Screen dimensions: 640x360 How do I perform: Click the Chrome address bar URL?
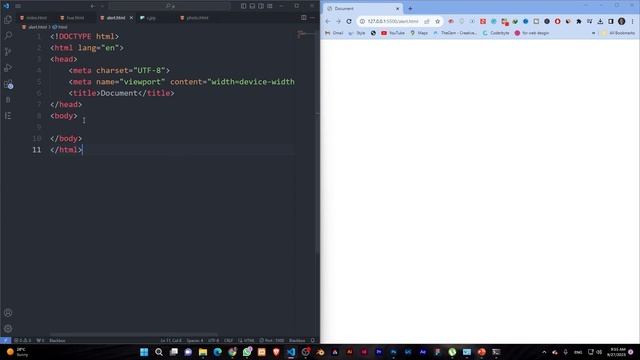pyautogui.click(x=393, y=21)
